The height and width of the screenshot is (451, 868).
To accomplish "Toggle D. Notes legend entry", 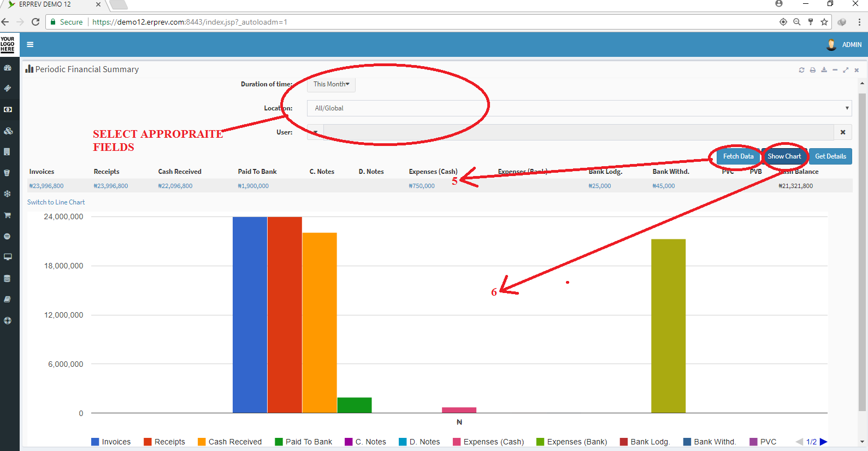I will 420,442.
